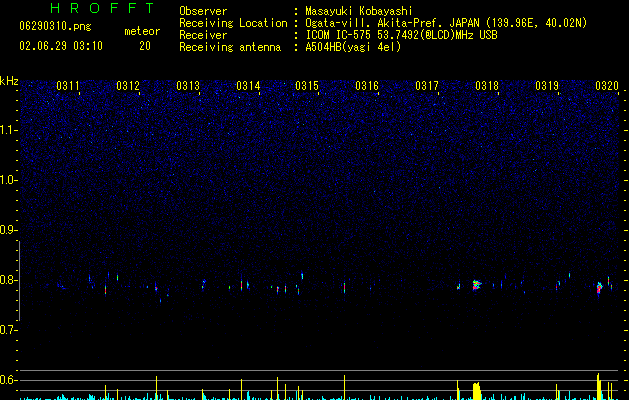
Task: Click the gray frequency range bar on left axis
Action: [19, 281]
